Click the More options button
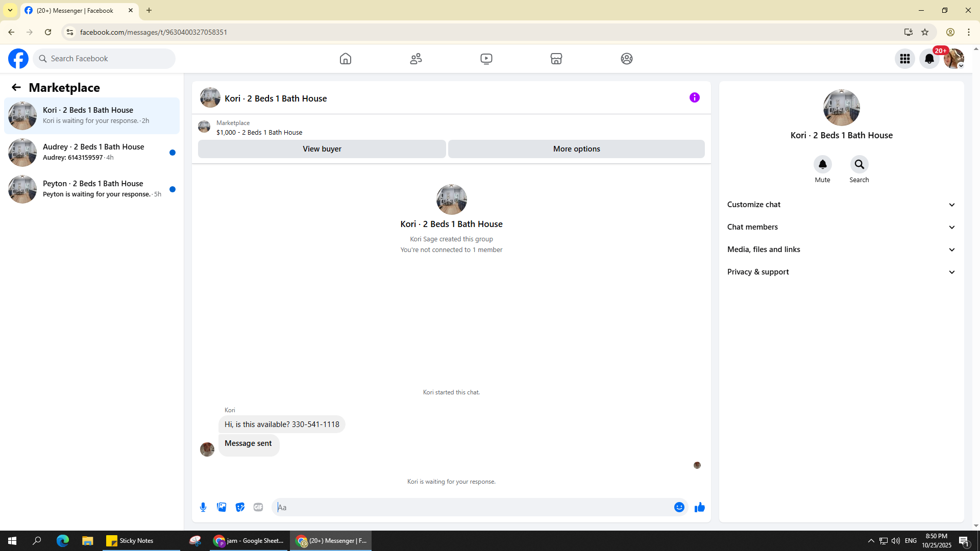The image size is (980, 551). pos(576,149)
